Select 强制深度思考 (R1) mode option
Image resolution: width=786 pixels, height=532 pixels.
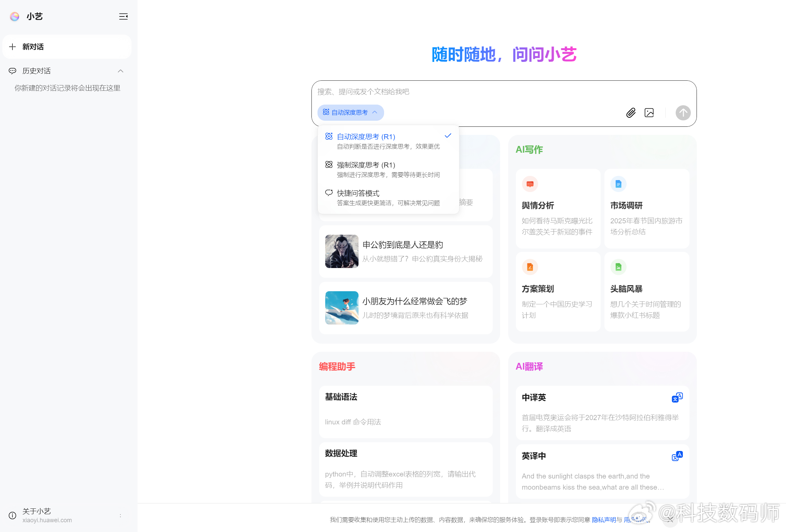(x=388, y=169)
